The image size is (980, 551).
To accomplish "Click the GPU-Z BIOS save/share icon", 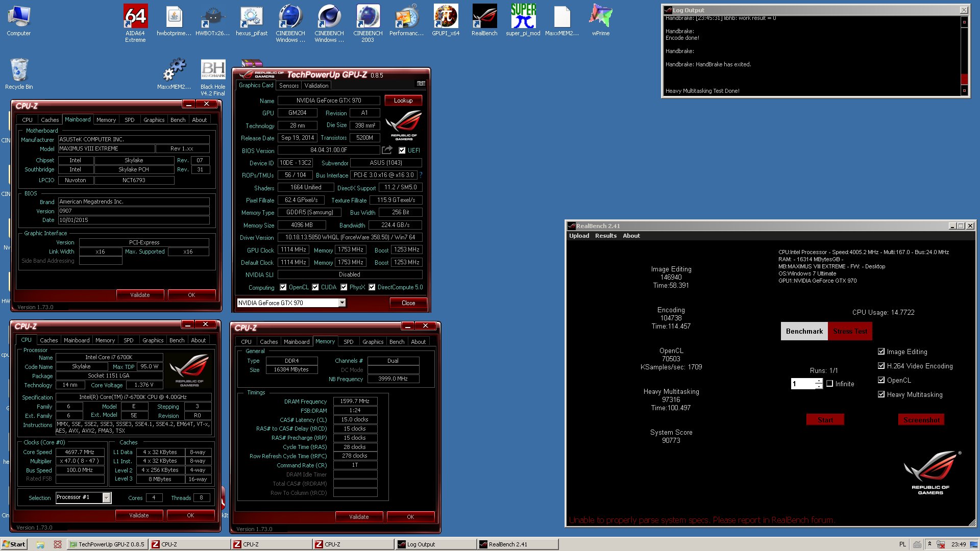I will (387, 150).
